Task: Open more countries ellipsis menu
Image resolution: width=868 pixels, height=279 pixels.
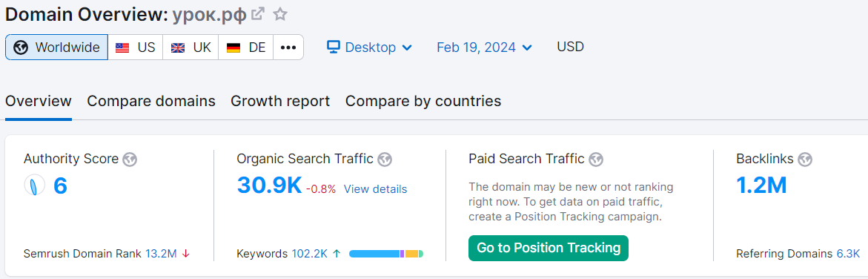Action: pos(288,47)
